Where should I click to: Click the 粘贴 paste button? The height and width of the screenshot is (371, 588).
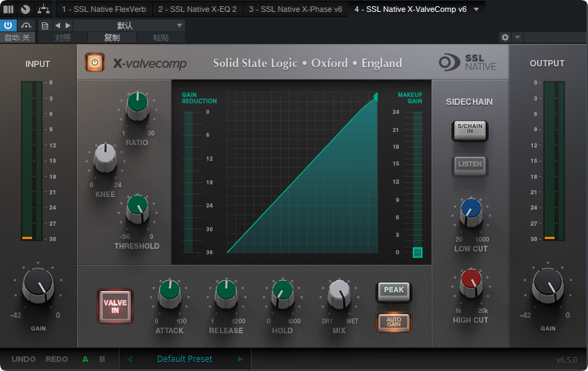click(x=161, y=38)
